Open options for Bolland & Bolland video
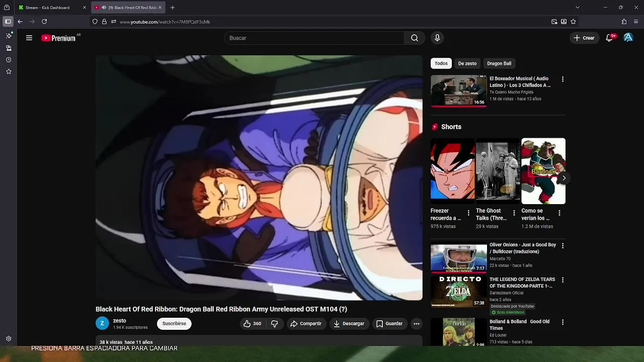Image resolution: width=644 pixels, height=362 pixels. 562,322
